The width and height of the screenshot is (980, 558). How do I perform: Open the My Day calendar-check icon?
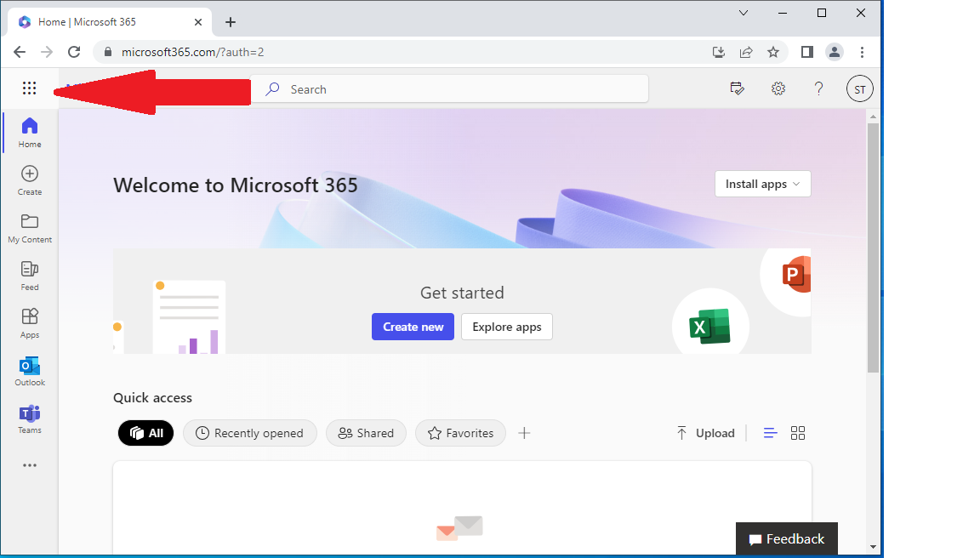738,88
